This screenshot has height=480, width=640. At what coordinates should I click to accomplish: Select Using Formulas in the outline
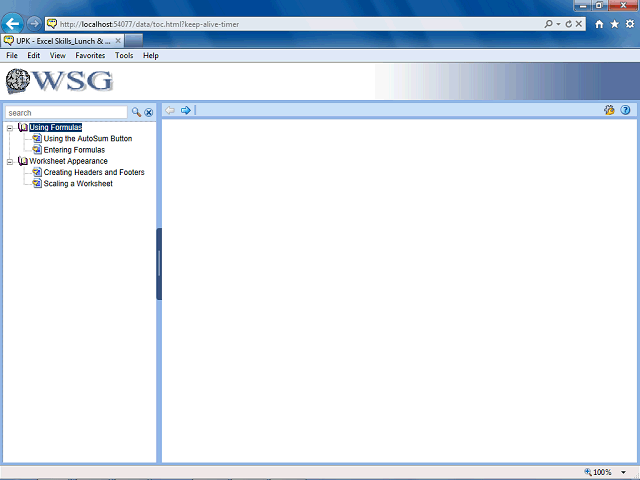pyautogui.click(x=56, y=127)
